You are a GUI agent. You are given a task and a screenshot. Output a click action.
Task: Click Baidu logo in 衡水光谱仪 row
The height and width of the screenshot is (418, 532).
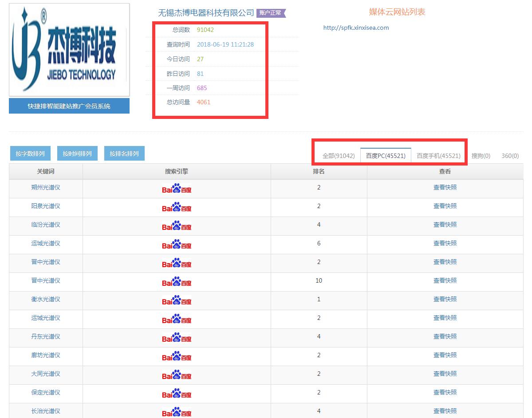pyautogui.click(x=177, y=301)
